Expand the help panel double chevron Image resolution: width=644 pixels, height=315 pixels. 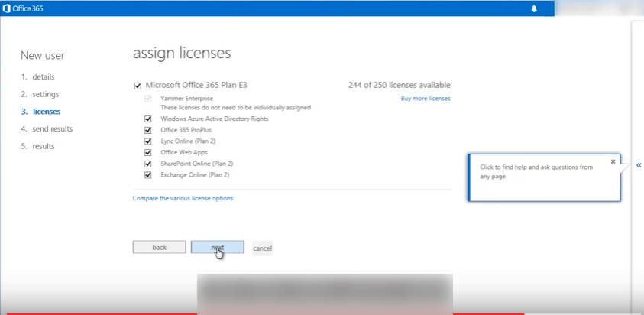[639, 165]
